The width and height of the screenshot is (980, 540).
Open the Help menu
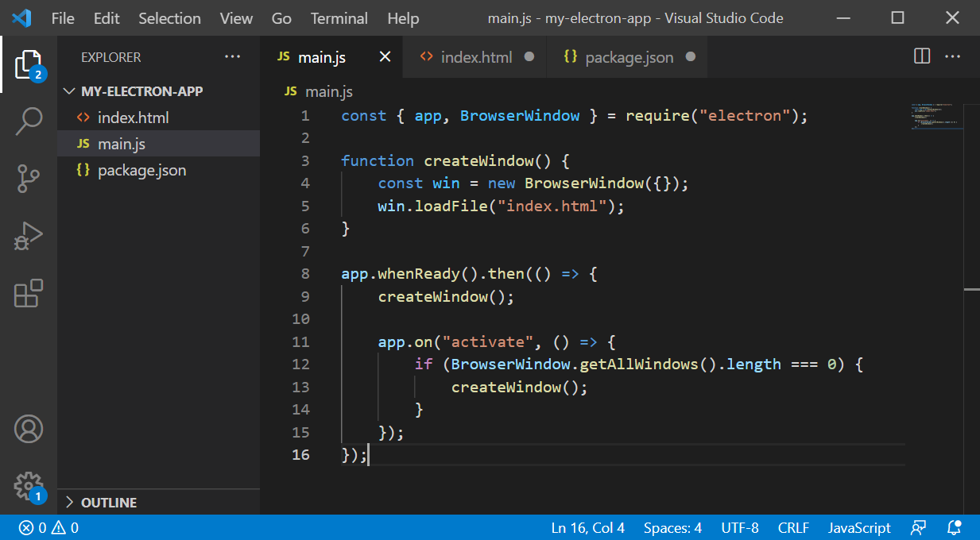coord(403,17)
